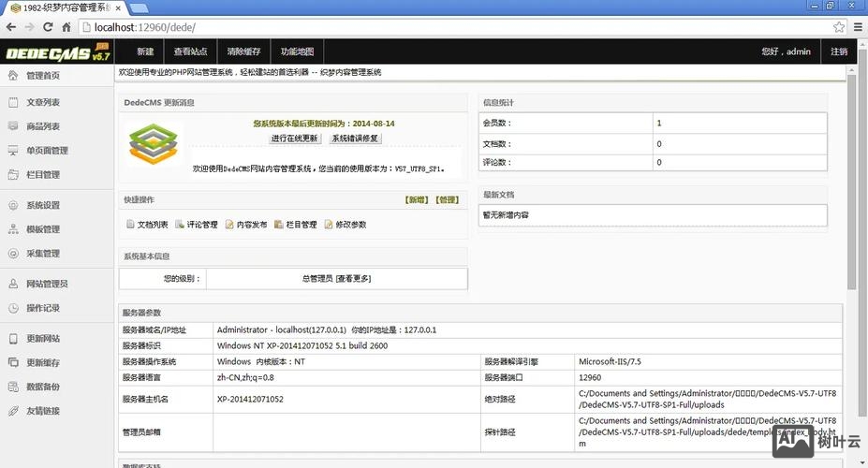Click the 商品列表 sidebar icon
Image resolution: width=868 pixels, height=468 pixels.
pos(13,126)
